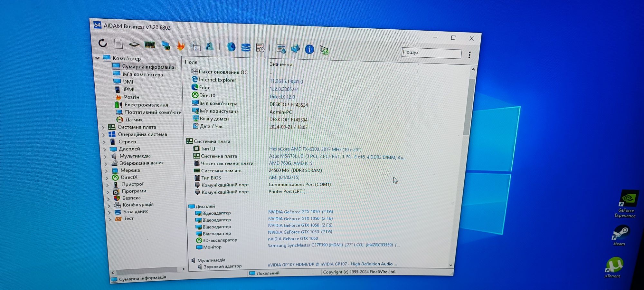Image resolution: width=644 pixels, height=290 pixels.
Task: Open the DMI tree item
Action: click(128, 82)
